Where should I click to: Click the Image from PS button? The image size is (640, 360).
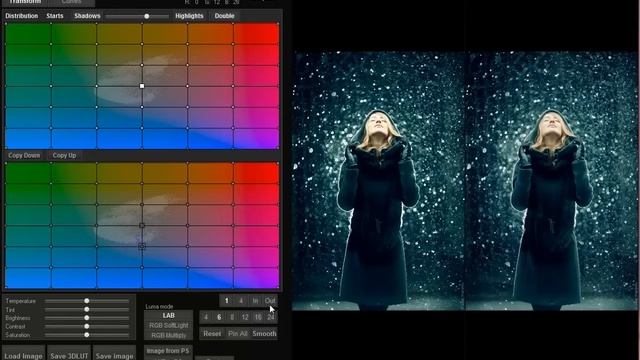[168, 351]
